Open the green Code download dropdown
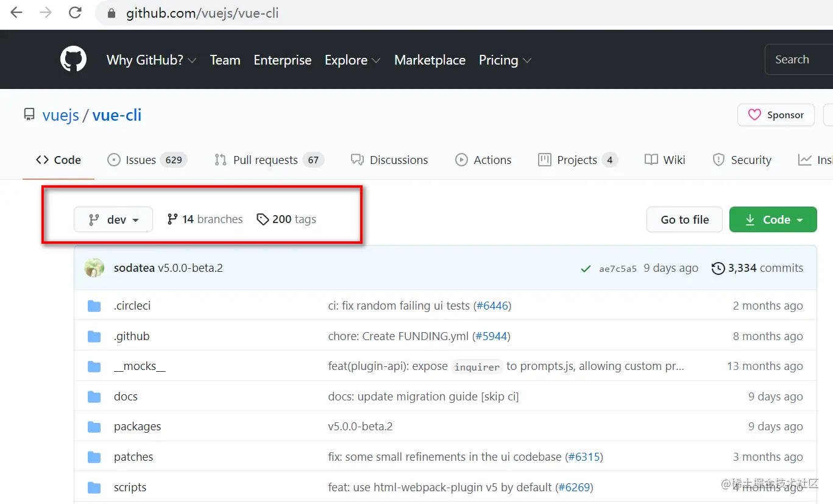This screenshot has width=833, height=504. (x=773, y=219)
